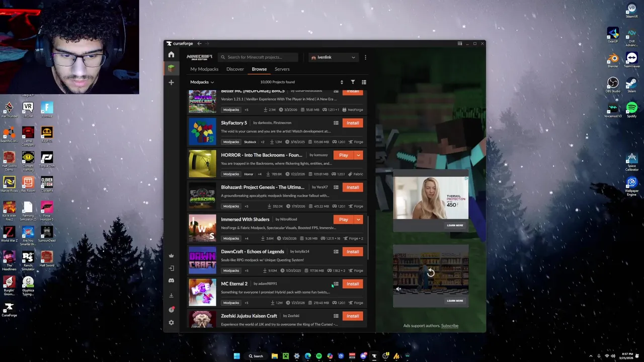The height and width of the screenshot is (362, 644).
Task: Install the SkyFactory 5 modpack
Action: (353, 123)
